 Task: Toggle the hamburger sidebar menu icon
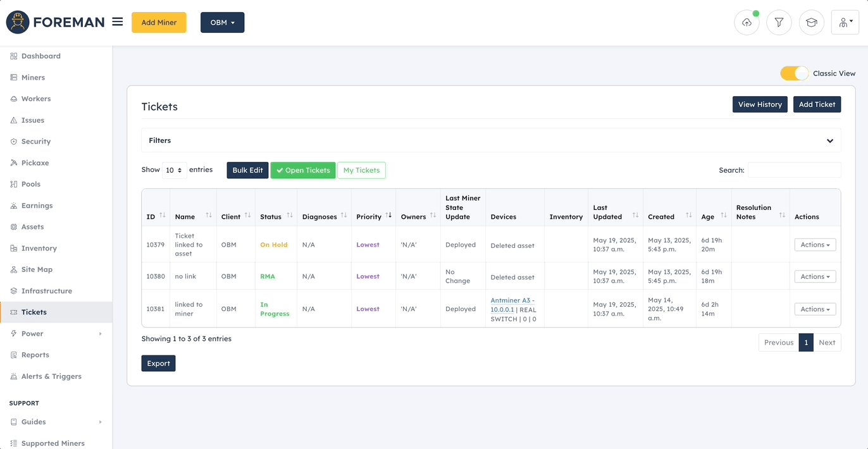118,22
